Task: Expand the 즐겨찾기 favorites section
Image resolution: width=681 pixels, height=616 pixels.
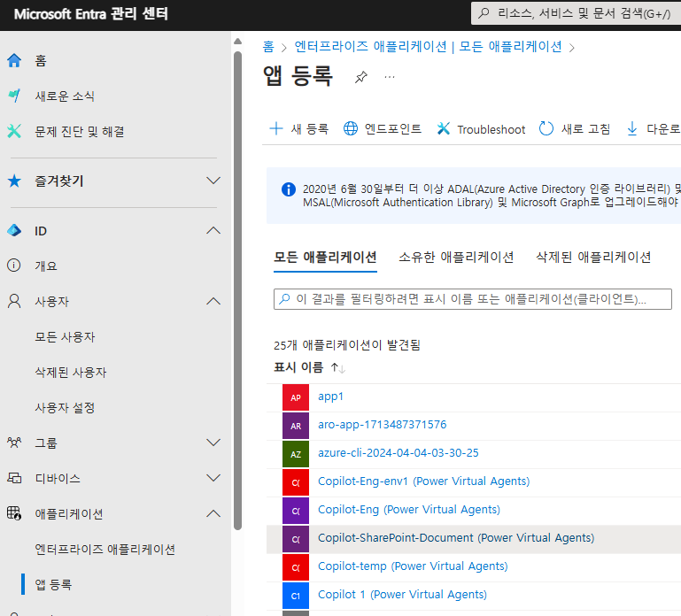Action: tap(213, 181)
